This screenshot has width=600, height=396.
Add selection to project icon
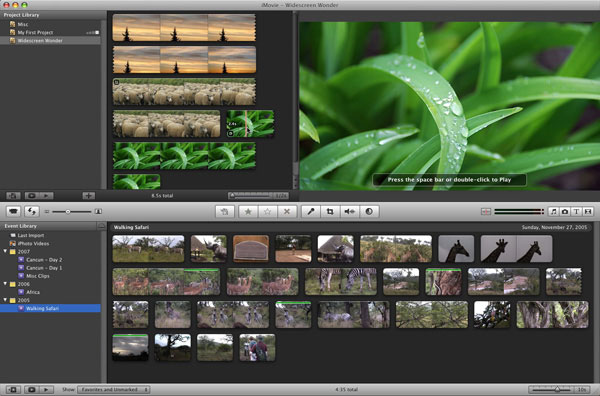pos(225,211)
